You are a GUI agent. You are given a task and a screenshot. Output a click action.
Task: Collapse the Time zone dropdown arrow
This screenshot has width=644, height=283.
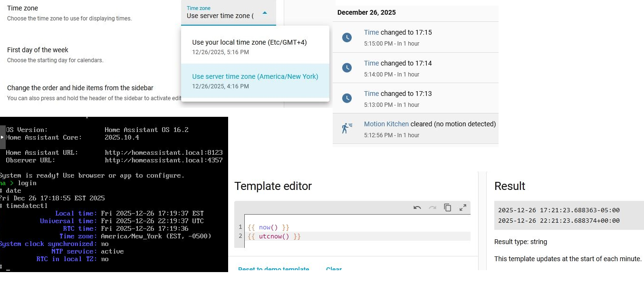pyautogui.click(x=265, y=13)
